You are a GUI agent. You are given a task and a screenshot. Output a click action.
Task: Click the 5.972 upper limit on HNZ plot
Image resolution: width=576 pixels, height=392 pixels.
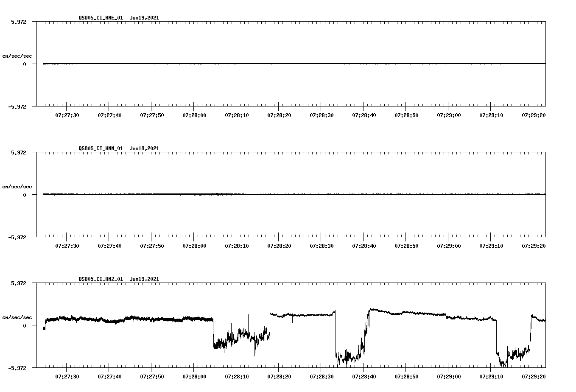click(x=18, y=283)
